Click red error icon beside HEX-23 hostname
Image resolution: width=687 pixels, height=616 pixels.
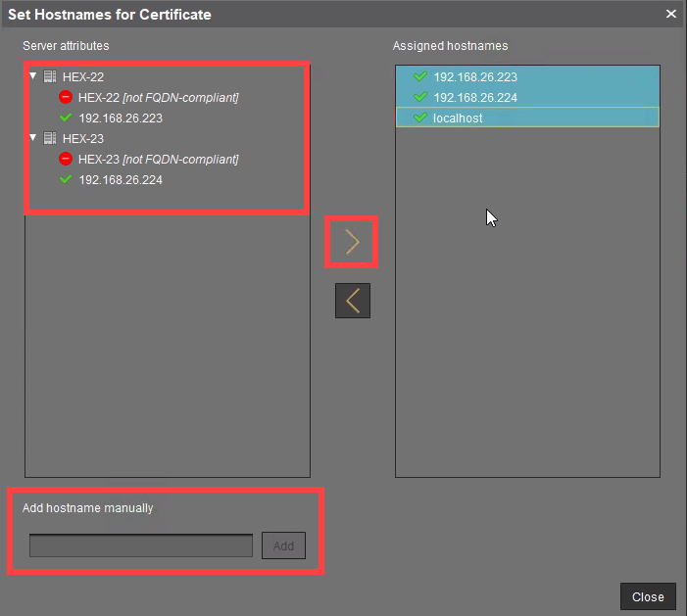[66, 160]
